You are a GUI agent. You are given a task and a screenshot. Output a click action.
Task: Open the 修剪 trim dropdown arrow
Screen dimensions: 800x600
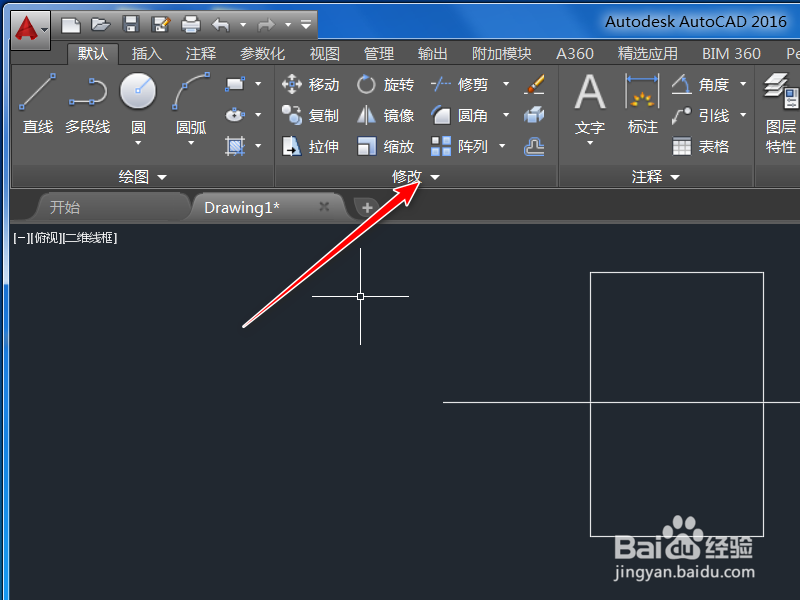click(506, 84)
